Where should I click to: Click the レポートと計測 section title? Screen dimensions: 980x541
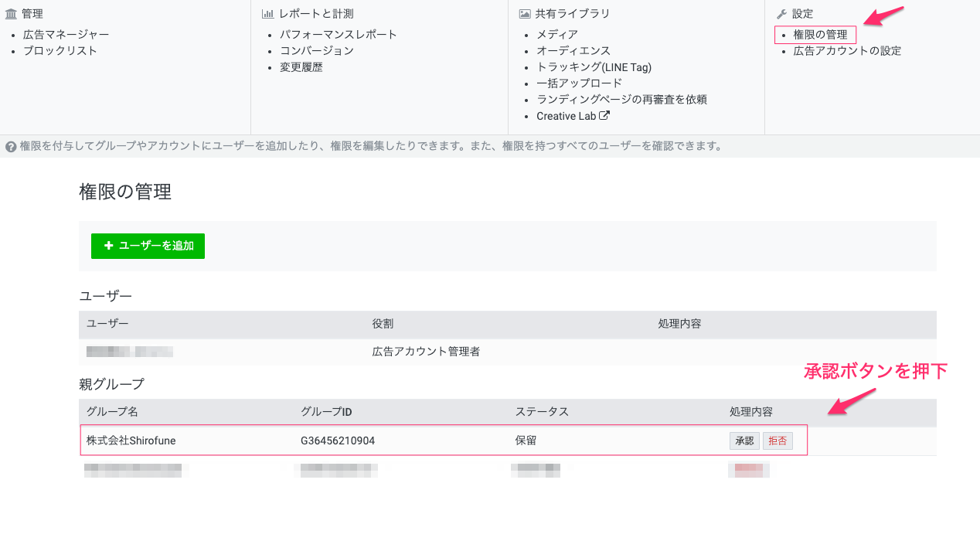point(316,14)
